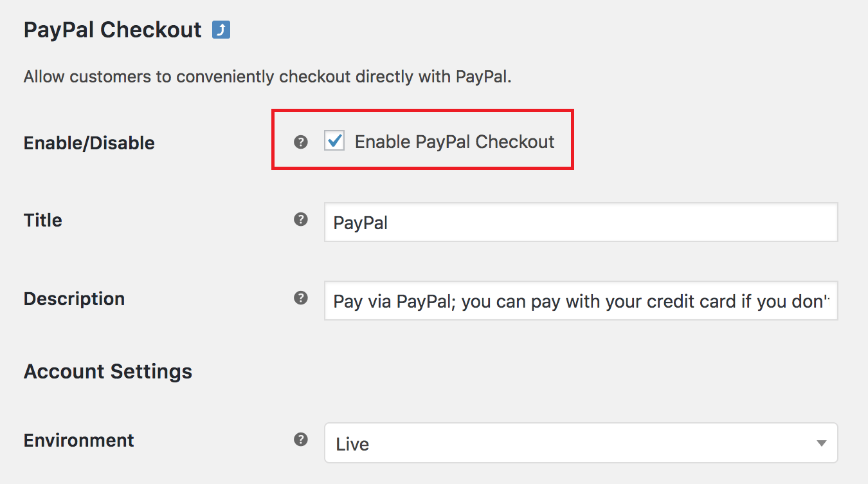Click the Environment dropdown arrow
Image resolution: width=868 pixels, height=484 pixels.
821,443
